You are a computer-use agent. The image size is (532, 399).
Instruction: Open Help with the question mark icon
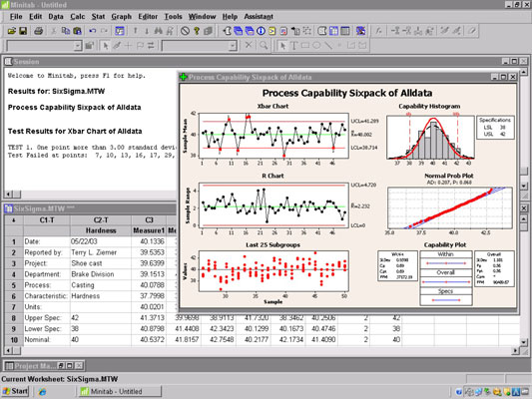coord(197,31)
